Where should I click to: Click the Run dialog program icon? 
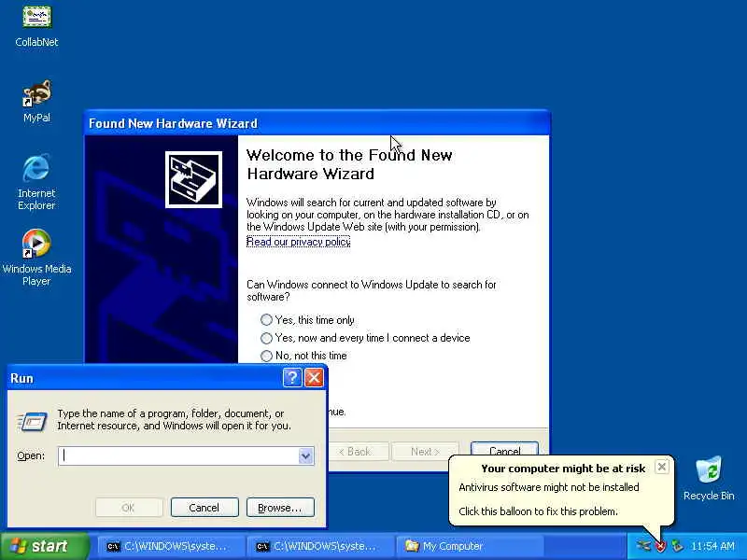click(32, 422)
